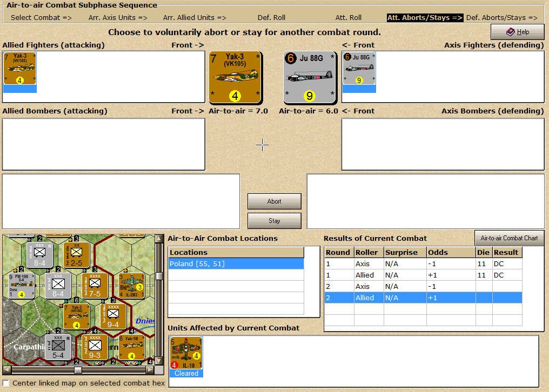The width and height of the screenshot is (549, 392).
Task: Click highlighted Att. Aborts/Stays subphase step
Action: click(x=425, y=17)
